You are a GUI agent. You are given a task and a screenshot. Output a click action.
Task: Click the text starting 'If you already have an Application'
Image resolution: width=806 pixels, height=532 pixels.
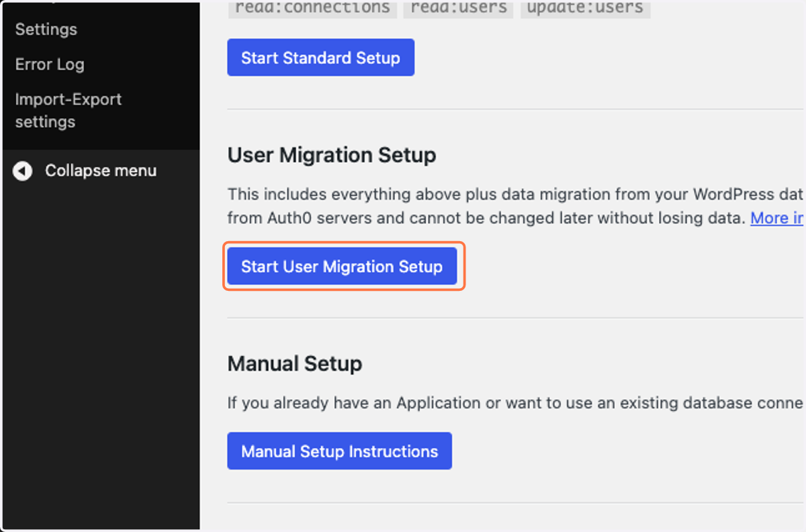515,403
